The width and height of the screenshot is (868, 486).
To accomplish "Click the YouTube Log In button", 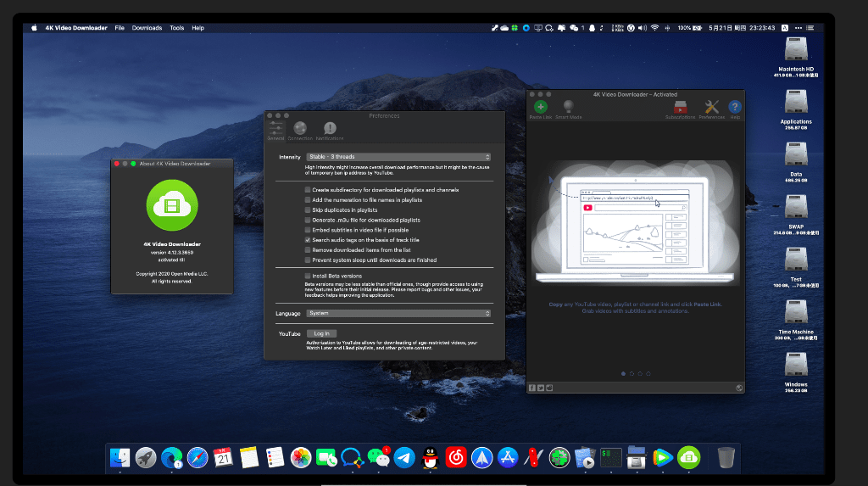I will click(321, 333).
